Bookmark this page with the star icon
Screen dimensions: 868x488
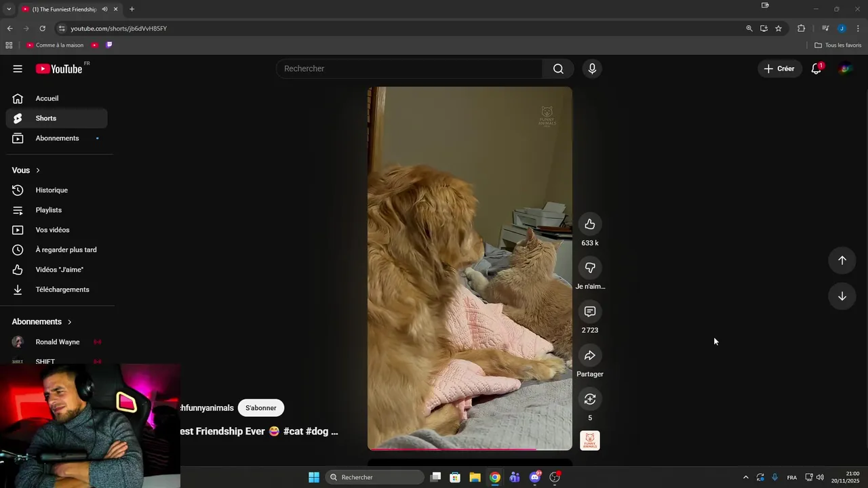(x=778, y=28)
